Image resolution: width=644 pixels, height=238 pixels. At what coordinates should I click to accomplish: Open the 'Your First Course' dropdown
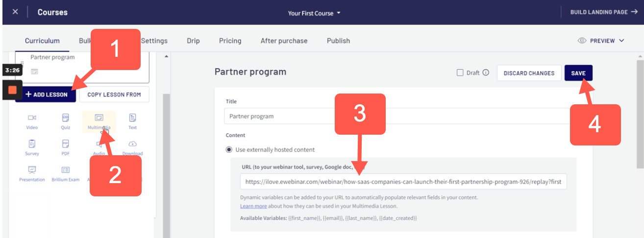(x=314, y=13)
